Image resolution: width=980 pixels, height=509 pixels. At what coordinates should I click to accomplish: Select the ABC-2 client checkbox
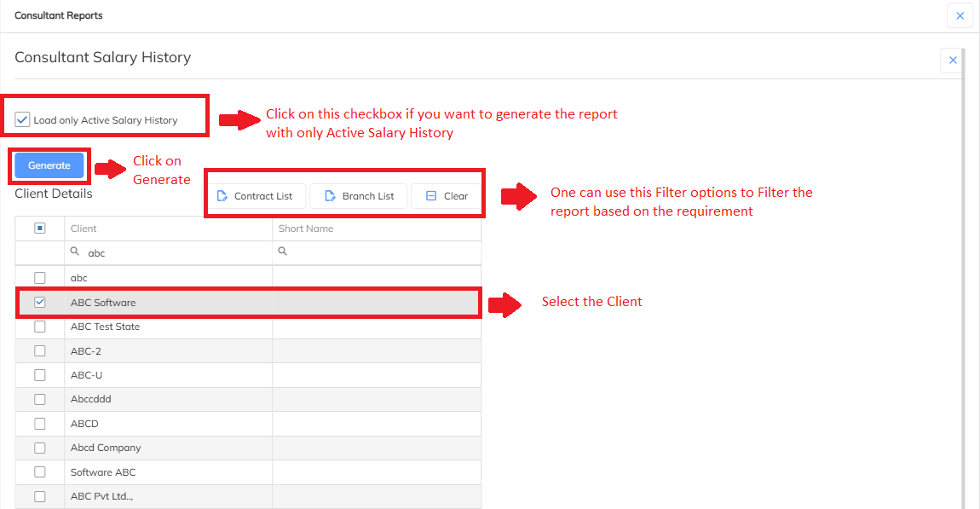pyautogui.click(x=40, y=350)
